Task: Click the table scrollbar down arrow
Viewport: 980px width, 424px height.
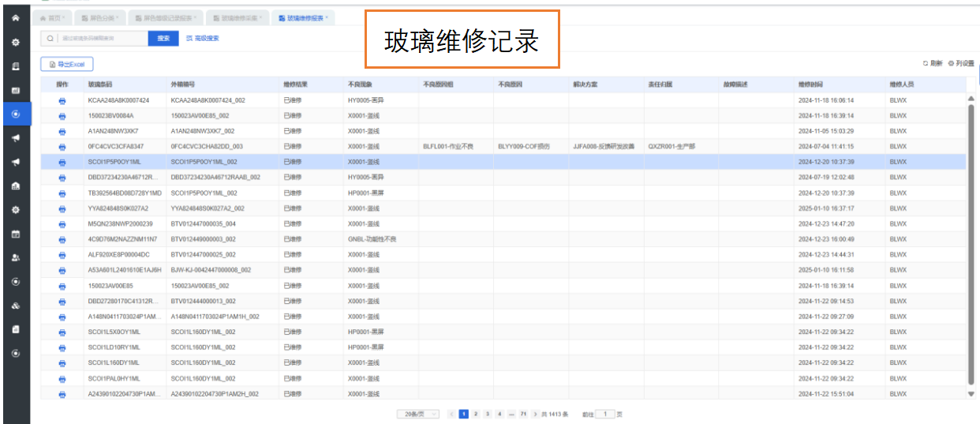Action: (x=971, y=393)
